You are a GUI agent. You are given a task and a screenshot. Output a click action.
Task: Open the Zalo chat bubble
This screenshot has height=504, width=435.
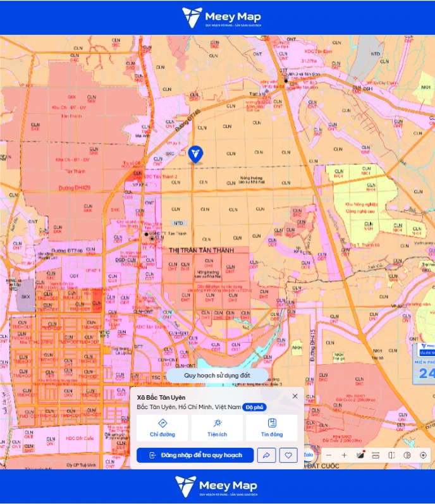pos(309,455)
